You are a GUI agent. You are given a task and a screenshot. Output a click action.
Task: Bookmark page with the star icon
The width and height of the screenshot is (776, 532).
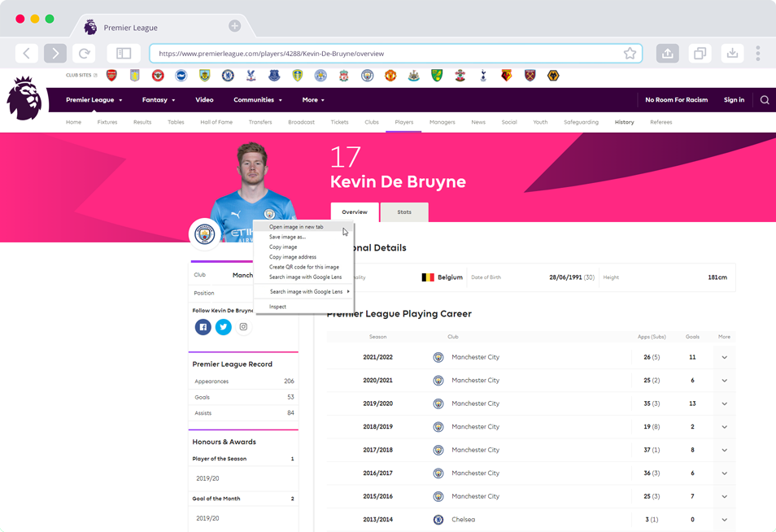pos(630,54)
